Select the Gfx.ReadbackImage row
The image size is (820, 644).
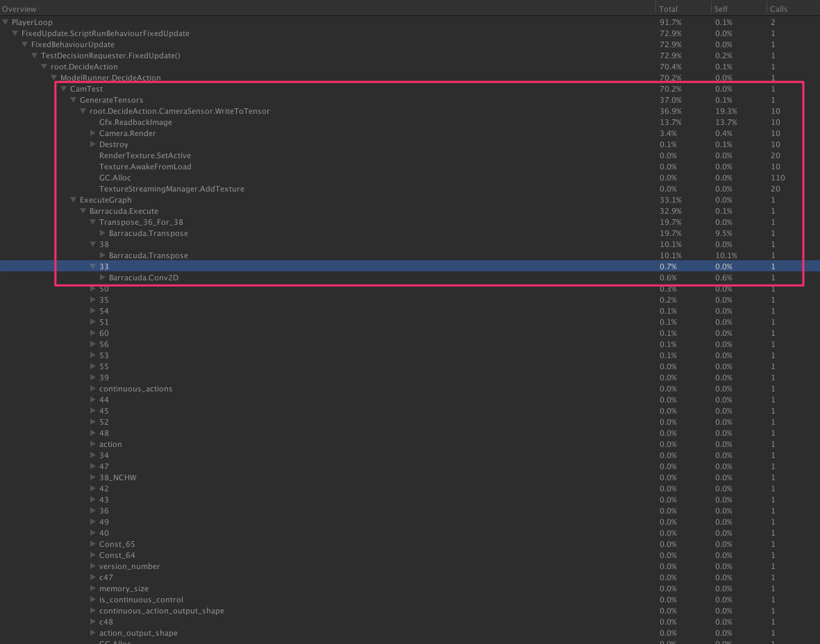coord(135,122)
